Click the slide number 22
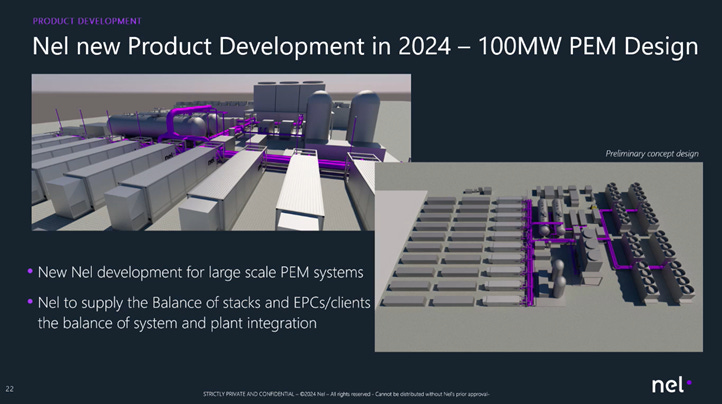 tap(10, 389)
